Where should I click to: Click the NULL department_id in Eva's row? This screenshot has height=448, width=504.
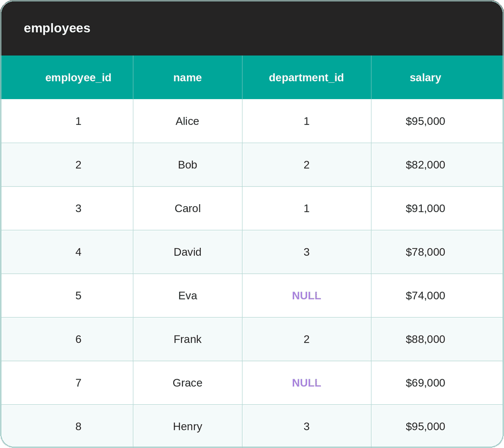[307, 296]
